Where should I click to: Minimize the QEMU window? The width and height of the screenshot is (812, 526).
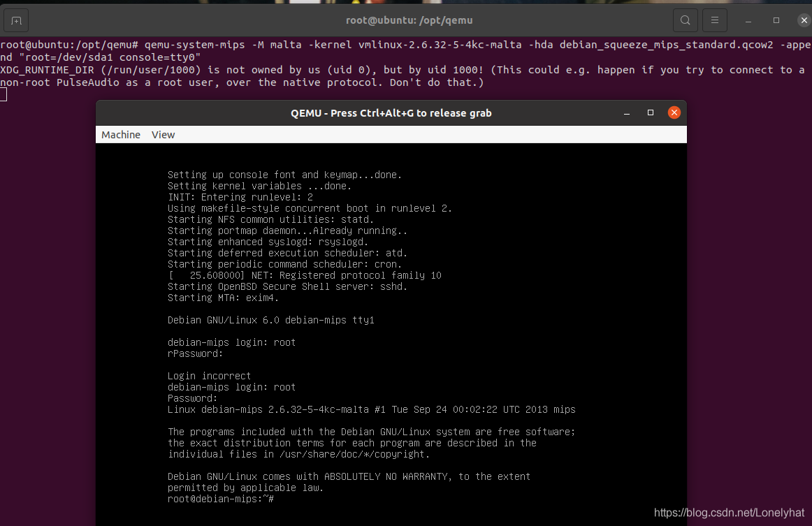(x=627, y=113)
